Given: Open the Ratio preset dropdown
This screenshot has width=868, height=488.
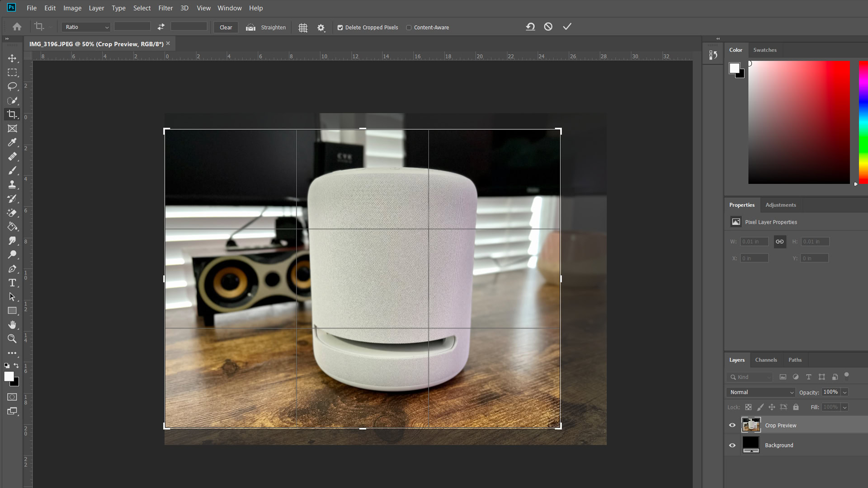Looking at the screenshot, I should click(x=86, y=27).
